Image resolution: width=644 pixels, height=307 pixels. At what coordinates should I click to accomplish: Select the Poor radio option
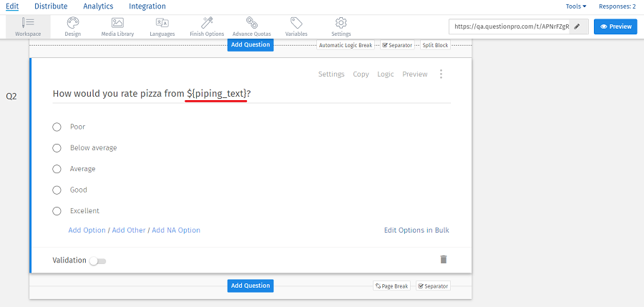coord(57,127)
